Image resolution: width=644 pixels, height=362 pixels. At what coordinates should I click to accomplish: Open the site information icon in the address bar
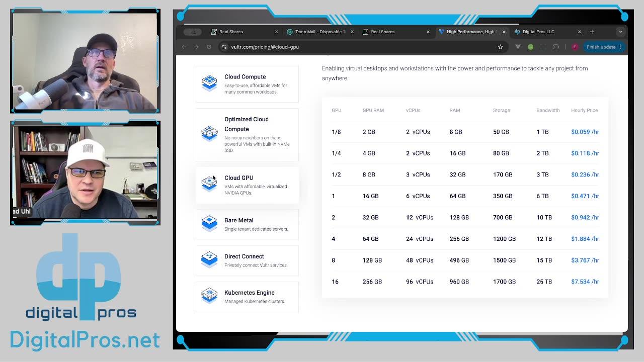click(x=224, y=47)
